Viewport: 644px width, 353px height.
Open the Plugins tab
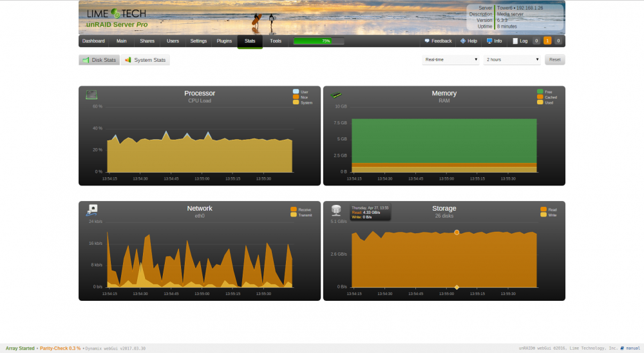[224, 41]
